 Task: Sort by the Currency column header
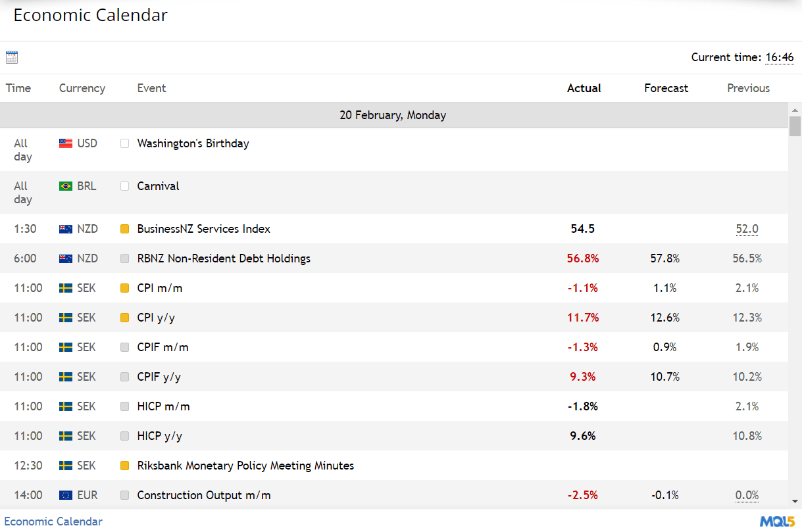coord(82,87)
